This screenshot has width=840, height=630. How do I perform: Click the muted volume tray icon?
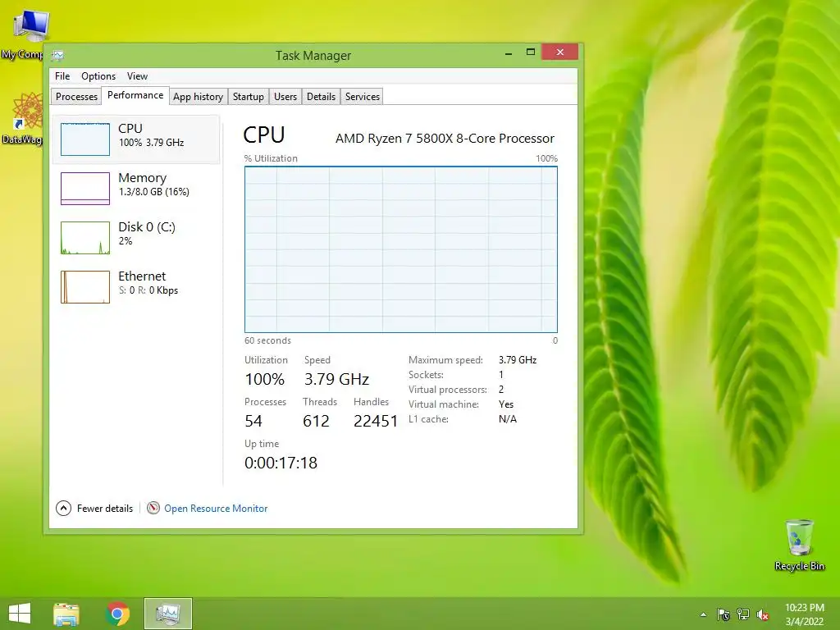point(763,615)
